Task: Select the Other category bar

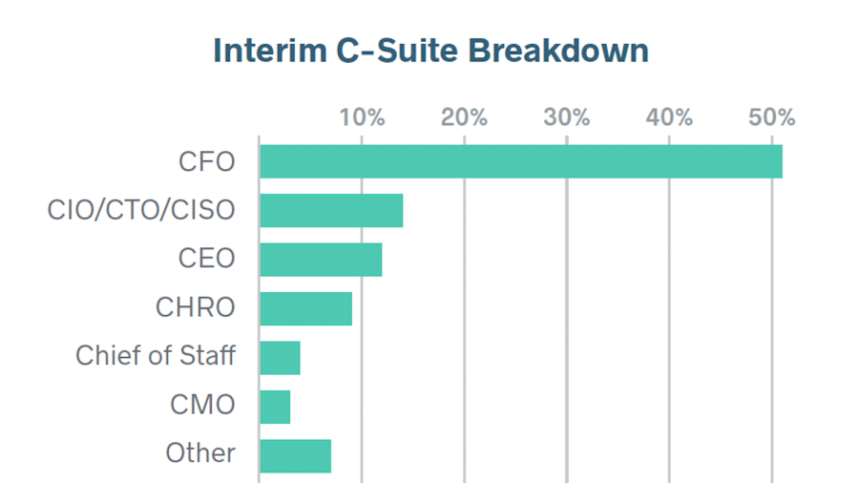Action: point(295,455)
